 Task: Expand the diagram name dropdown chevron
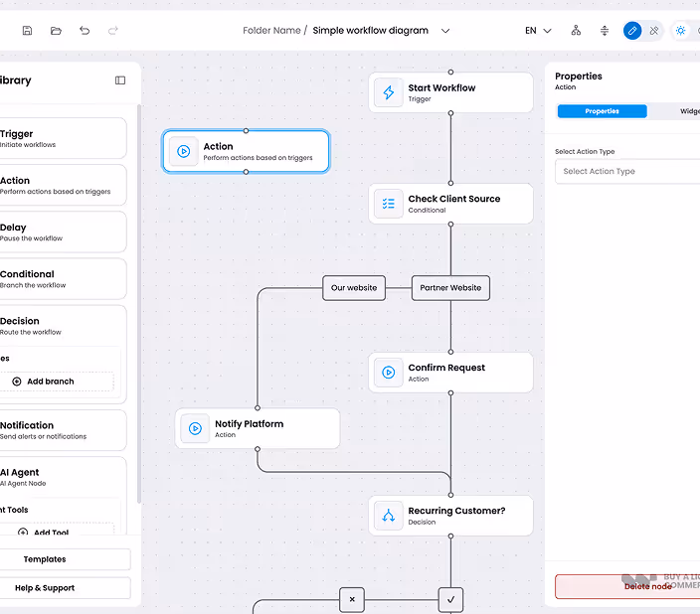(445, 31)
